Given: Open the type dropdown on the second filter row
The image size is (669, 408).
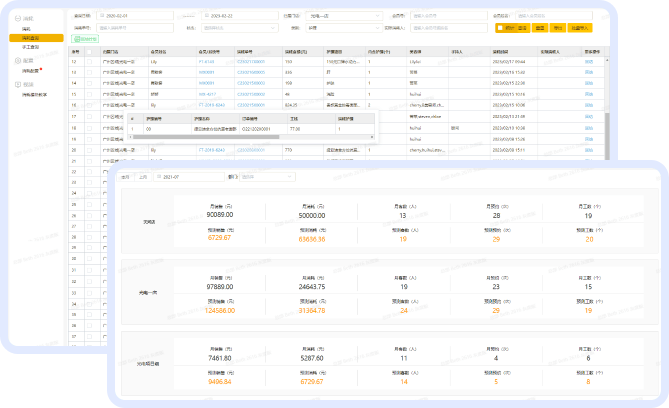Looking at the screenshot, I should [x=343, y=28].
